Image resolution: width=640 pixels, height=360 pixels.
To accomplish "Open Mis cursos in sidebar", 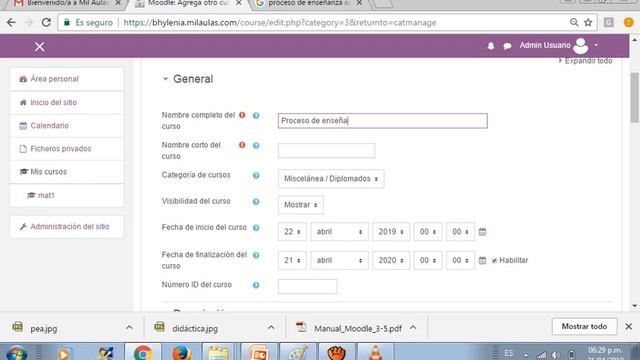I will pyautogui.click(x=67, y=172).
